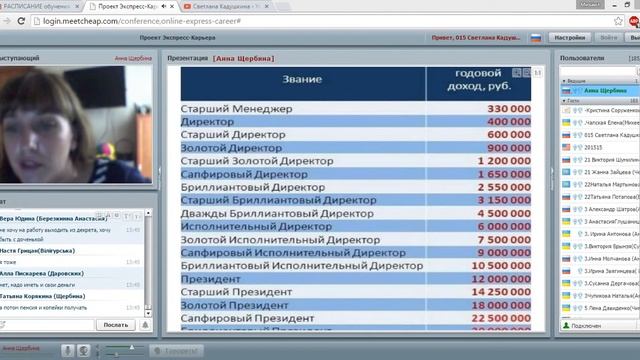Click presenter video thumbnail of Анна Щербина
The image size is (640, 360).
click(76, 124)
